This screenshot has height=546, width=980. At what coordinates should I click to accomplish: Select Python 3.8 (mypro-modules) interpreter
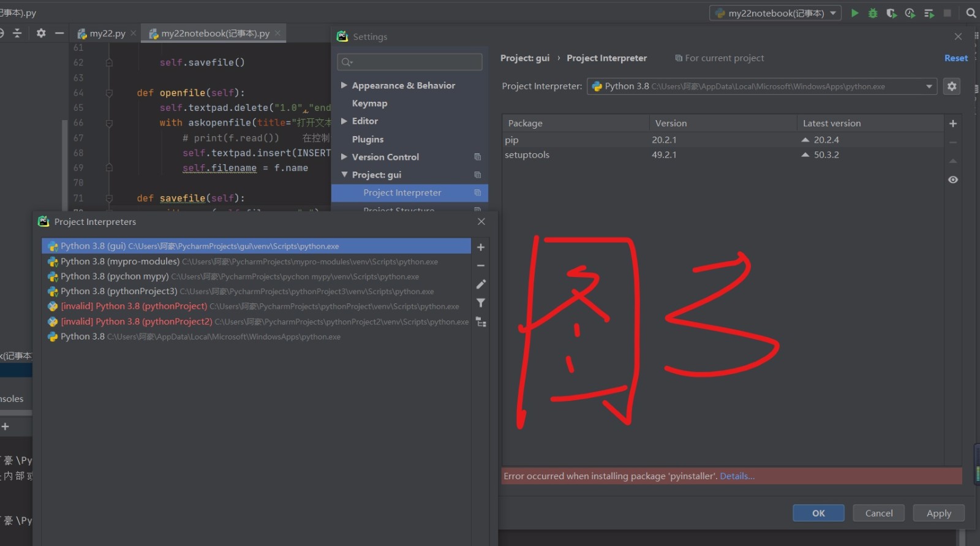[256, 261]
